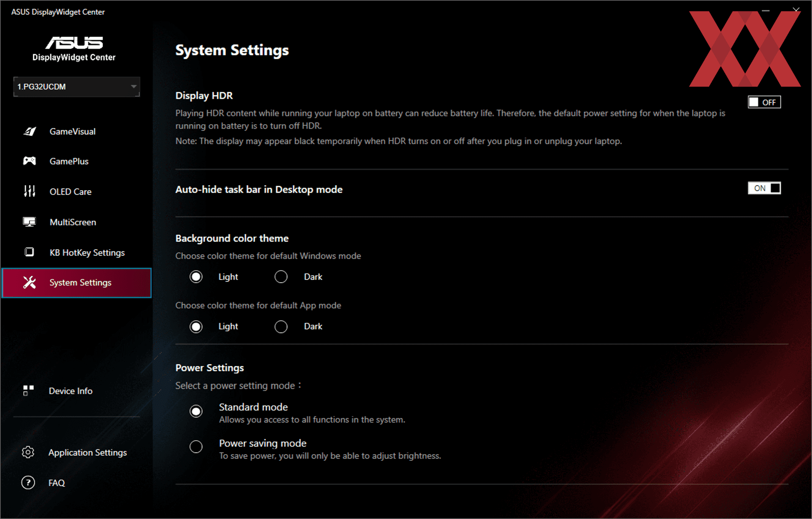Turn off Auto-hide task bar switch
Viewport: 812px width, 519px height.
[x=764, y=188]
